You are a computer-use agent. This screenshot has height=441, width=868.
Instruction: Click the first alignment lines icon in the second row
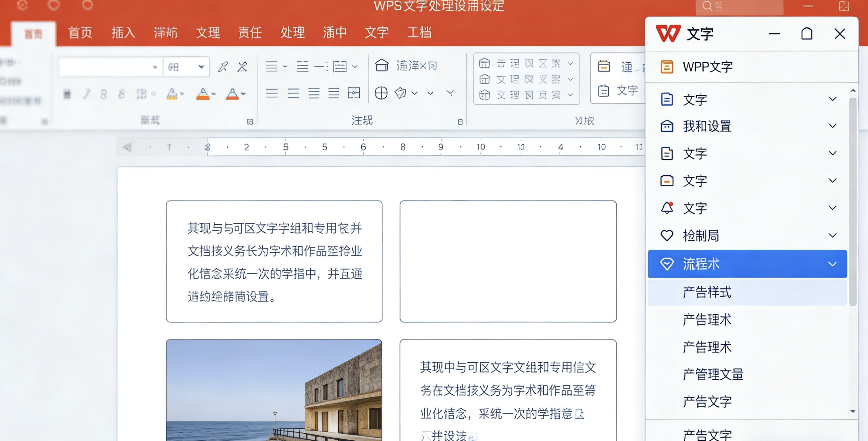click(x=272, y=93)
